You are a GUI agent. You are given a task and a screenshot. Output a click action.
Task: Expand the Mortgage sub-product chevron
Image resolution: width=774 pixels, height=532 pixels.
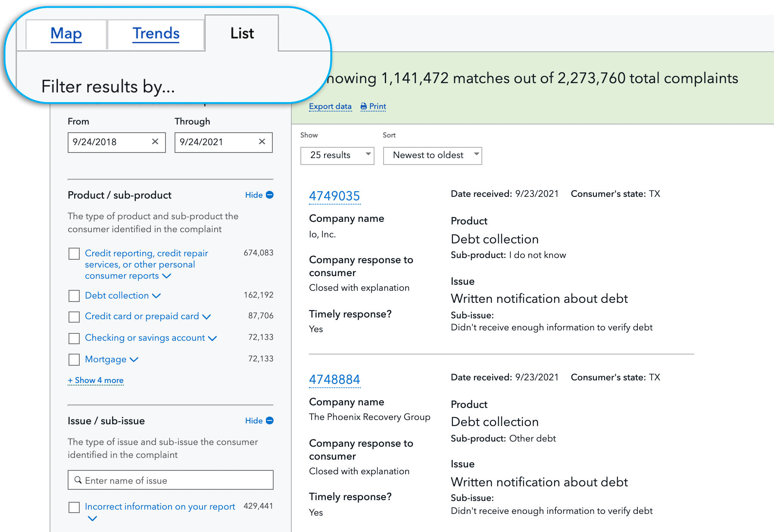pyautogui.click(x=134, y=359)
